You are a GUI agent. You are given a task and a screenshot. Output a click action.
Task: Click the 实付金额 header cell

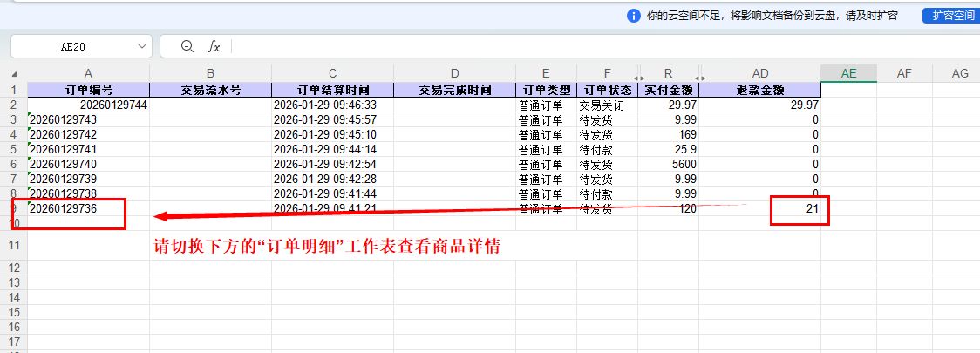[669, 90]
